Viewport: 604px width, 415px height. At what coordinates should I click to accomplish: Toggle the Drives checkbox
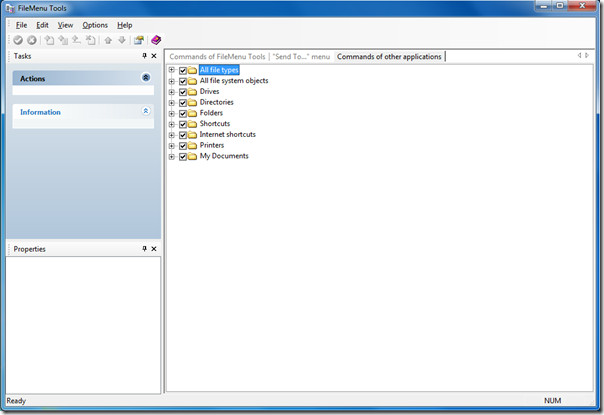point(183,92)
